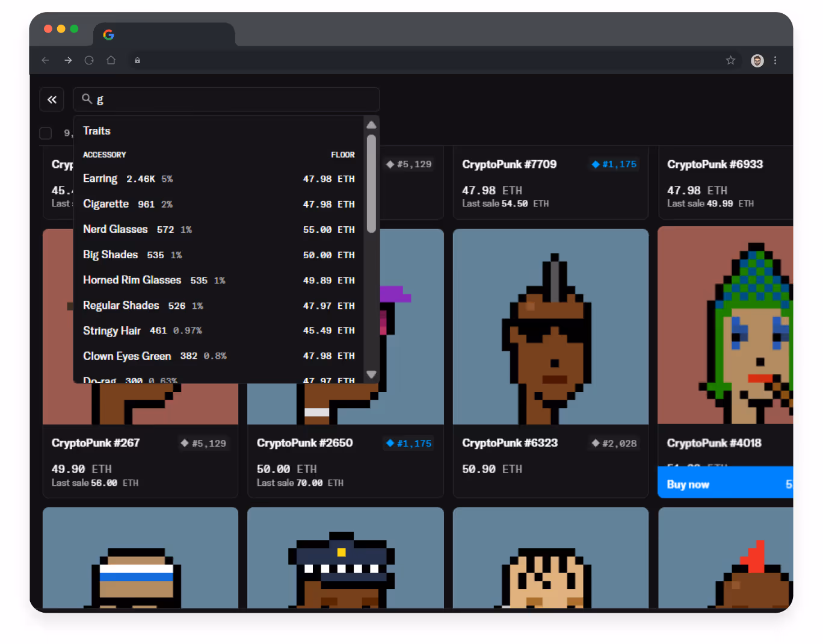This screenshot has height=644, width=823.
Task: Open the CryptoPunk #4018 title
Action: tap(714, 443)
